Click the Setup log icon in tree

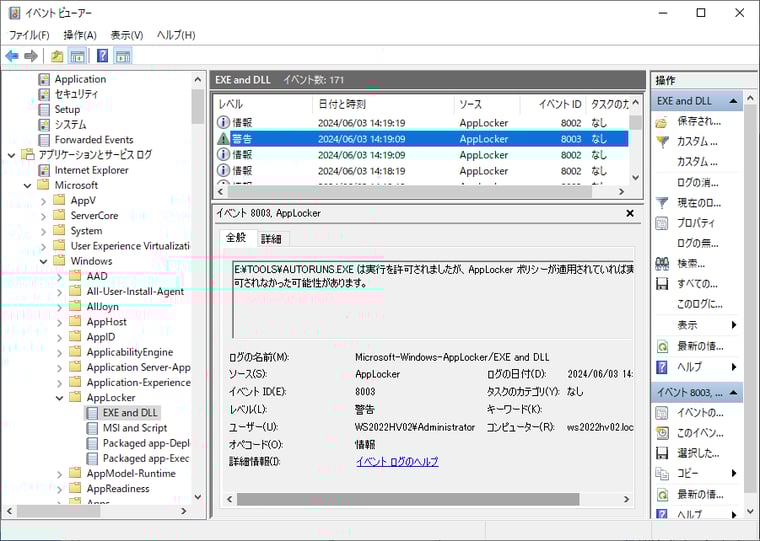[44, 110]
